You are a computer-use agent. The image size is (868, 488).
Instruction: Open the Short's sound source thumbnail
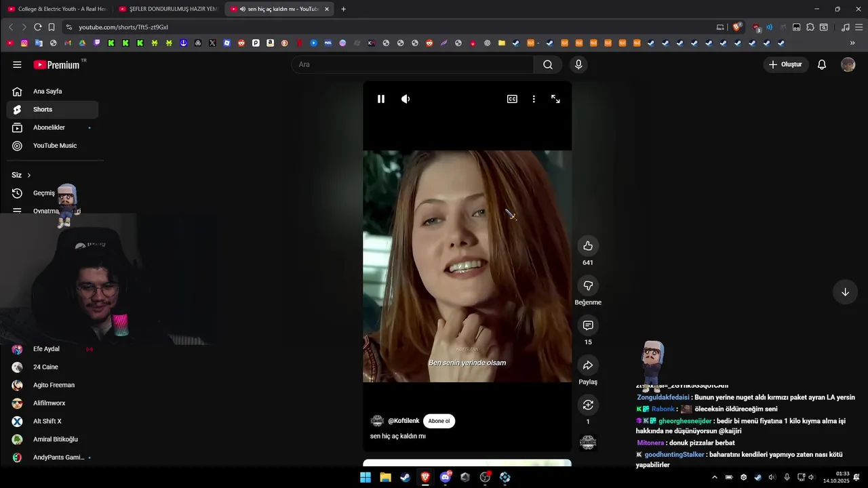pos(588,443)
